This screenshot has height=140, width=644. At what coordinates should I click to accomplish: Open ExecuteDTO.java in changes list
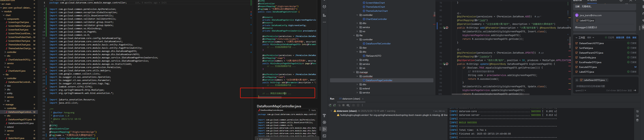click(x=588, y=67)
